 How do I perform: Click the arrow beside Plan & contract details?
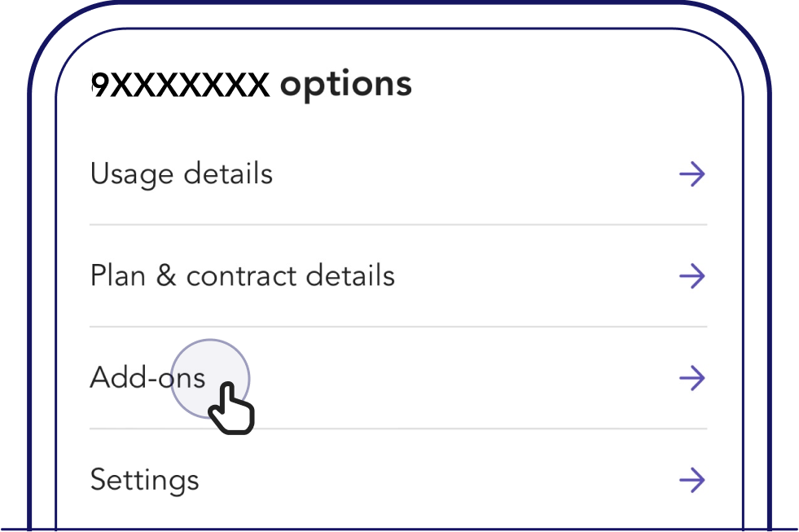691,276
